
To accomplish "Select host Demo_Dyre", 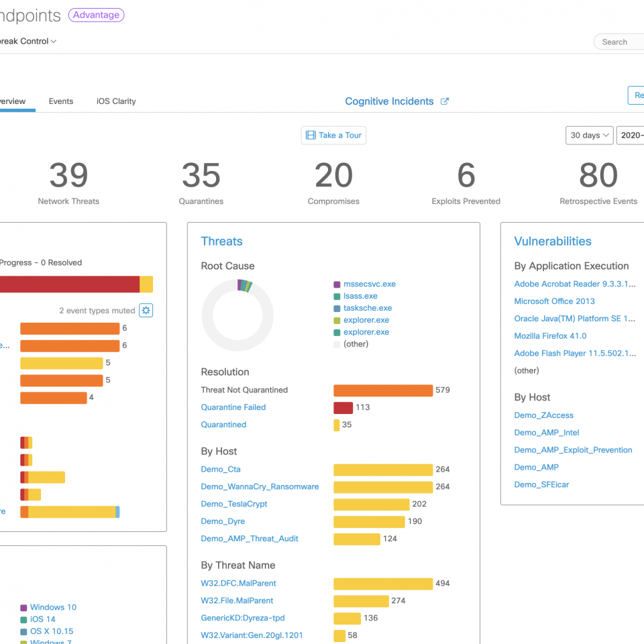I will click(223, 521).
